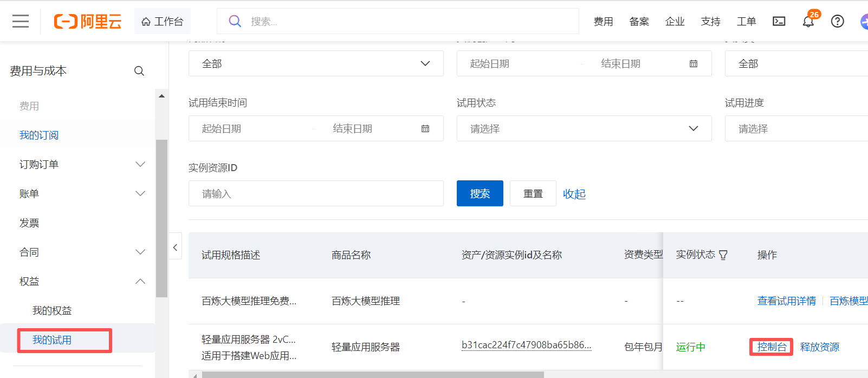The height and width of the screenshot is (378, 868).
Task: Click the 收起 link
Action: (574, 194)
